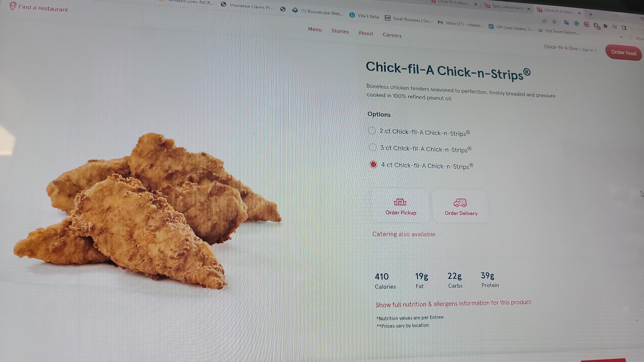This screenshot has height=362, width=644.
Task: Click the Order Pickup store icon
Action: tap(400, 202)
